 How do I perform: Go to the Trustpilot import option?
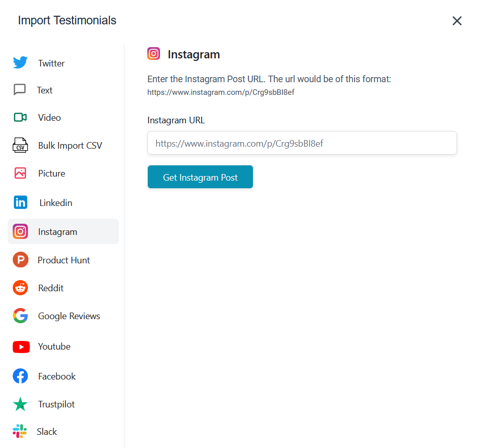pyautogui.click(x=56, y=404)
